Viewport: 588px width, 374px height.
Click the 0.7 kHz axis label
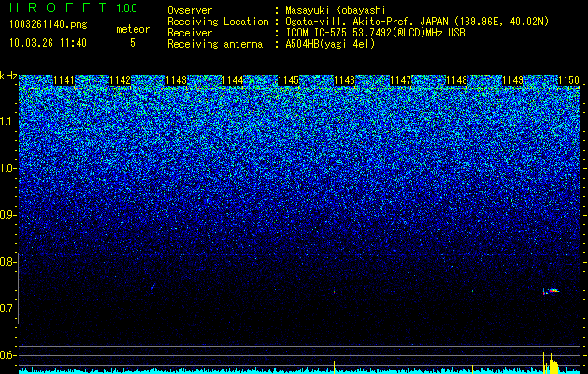click(x=7, y=309)
